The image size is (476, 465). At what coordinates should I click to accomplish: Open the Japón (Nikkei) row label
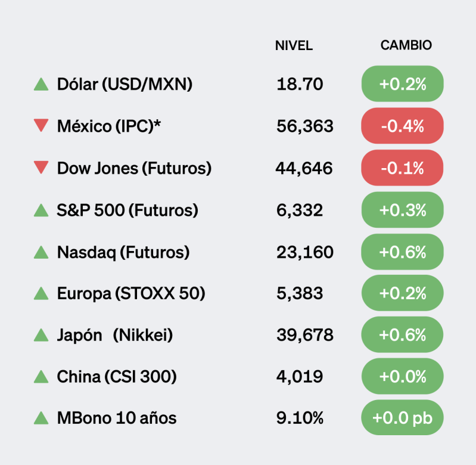115,335
